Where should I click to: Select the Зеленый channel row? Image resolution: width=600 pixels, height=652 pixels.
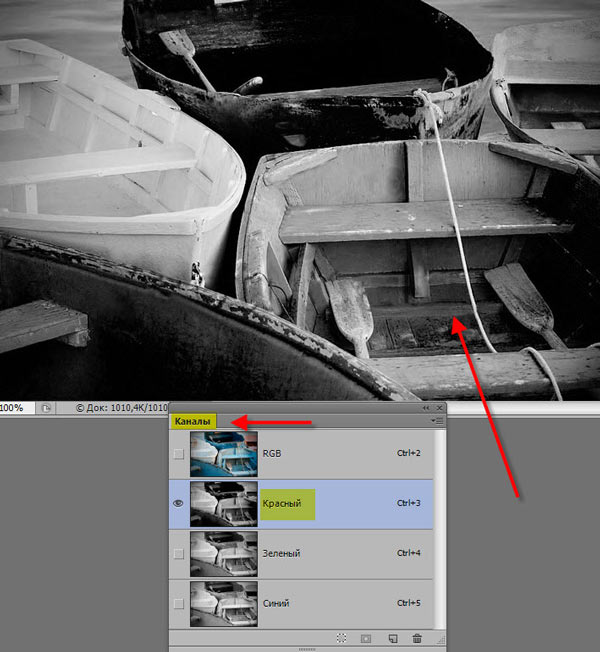click(301, 554)
